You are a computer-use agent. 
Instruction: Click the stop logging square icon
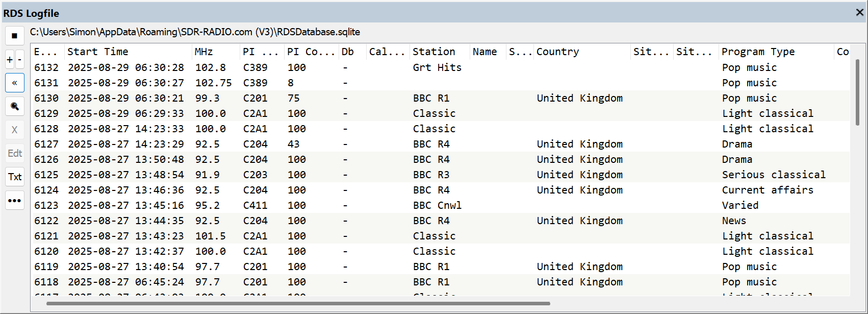point(14,36)
